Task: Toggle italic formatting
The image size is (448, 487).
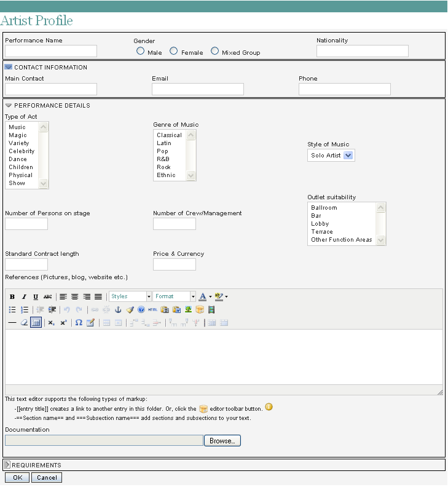Action: (24, 296)
